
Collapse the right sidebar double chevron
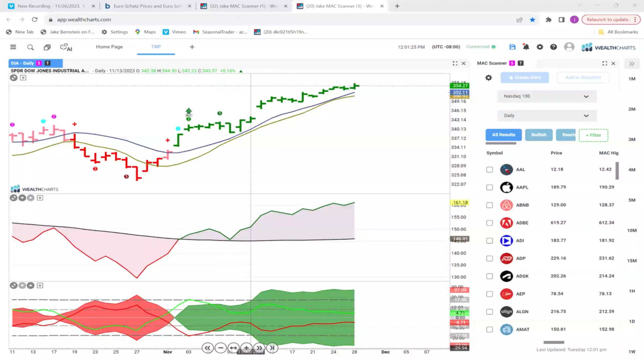click(x=632, y=64)
